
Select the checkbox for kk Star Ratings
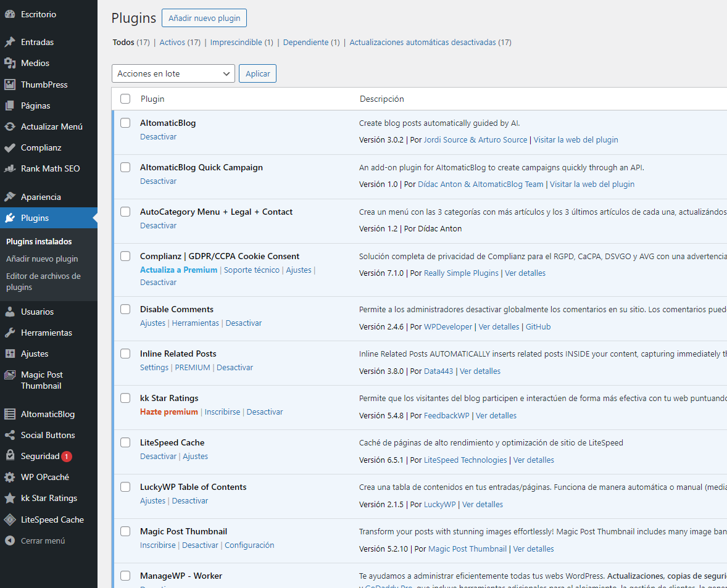tap(125, 398)
